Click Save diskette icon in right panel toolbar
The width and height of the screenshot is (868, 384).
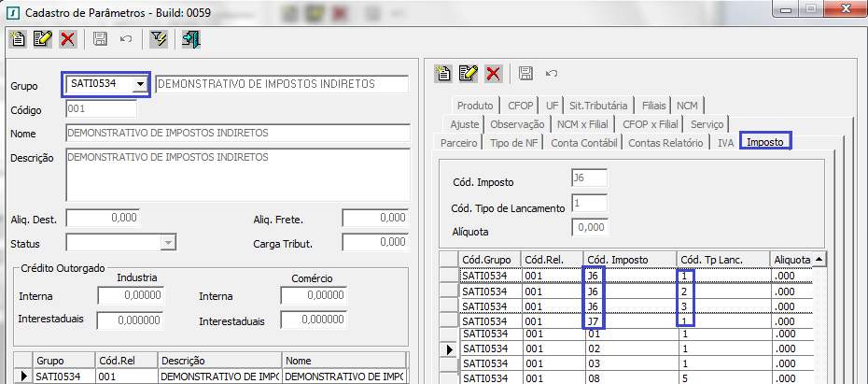[525, 73]
